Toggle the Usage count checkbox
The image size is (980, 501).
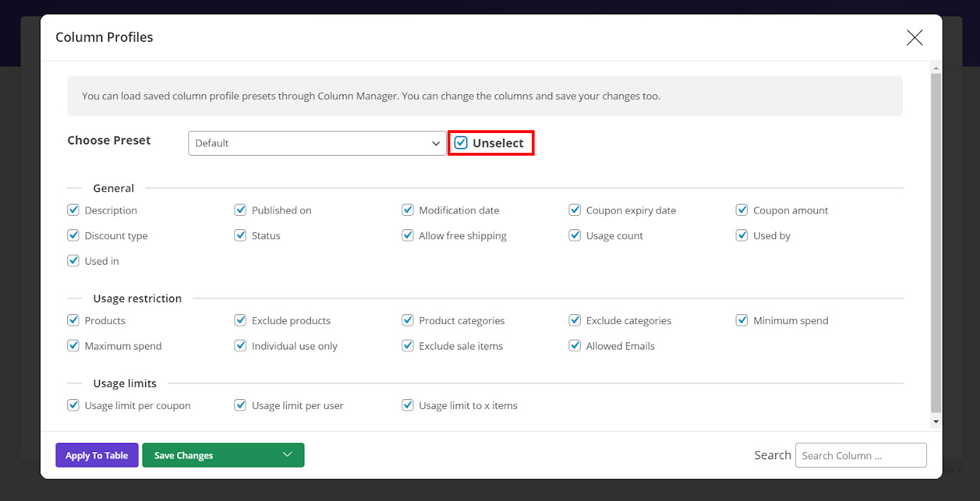574,236
